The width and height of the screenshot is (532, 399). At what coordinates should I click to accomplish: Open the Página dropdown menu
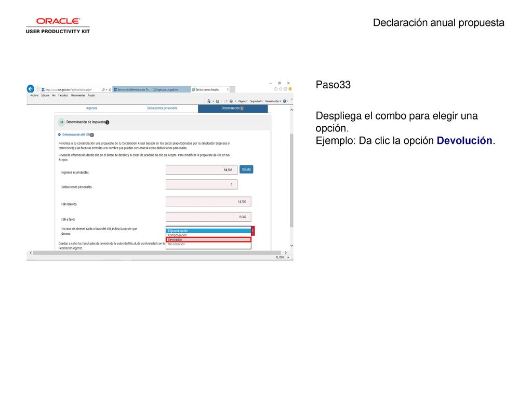[243, 101]
